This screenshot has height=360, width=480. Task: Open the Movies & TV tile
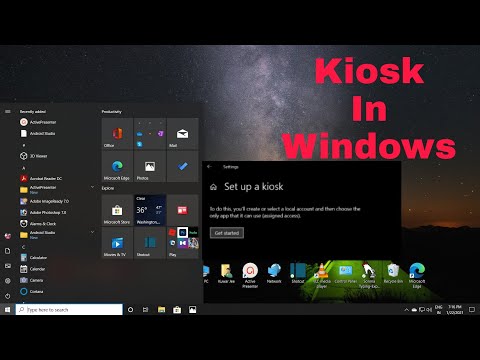coord(117,243)
